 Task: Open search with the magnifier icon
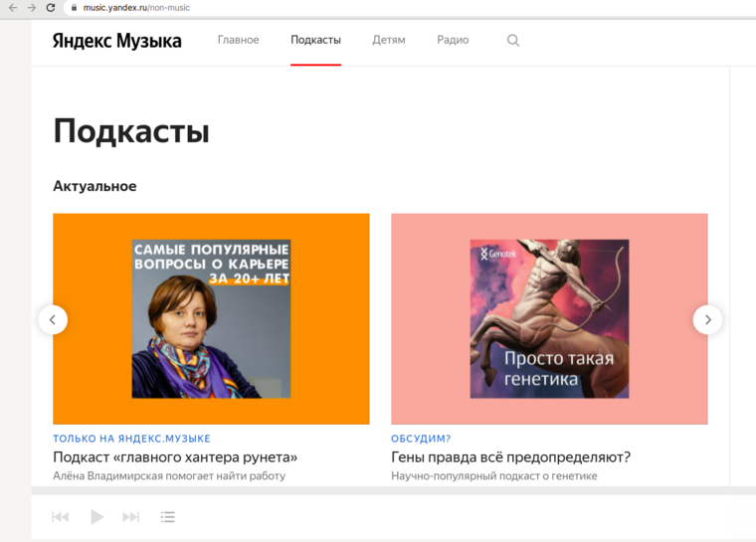[513, 41]
